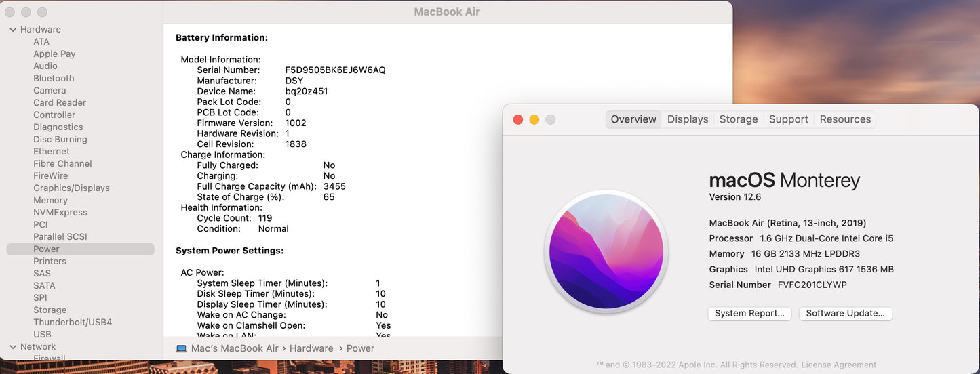Select the Support tab
This screenshot has width=980, height=374.
pyautogui.click(x=788, y=119)
